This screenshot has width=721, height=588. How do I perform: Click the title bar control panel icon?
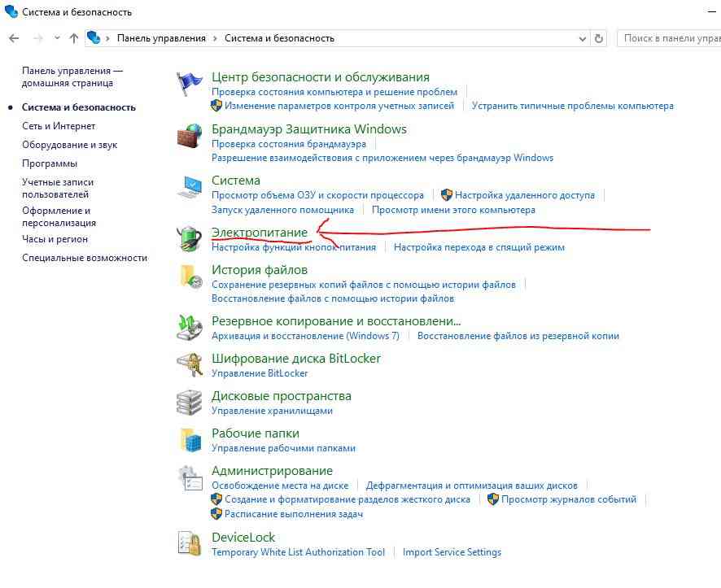coord(11,11)
